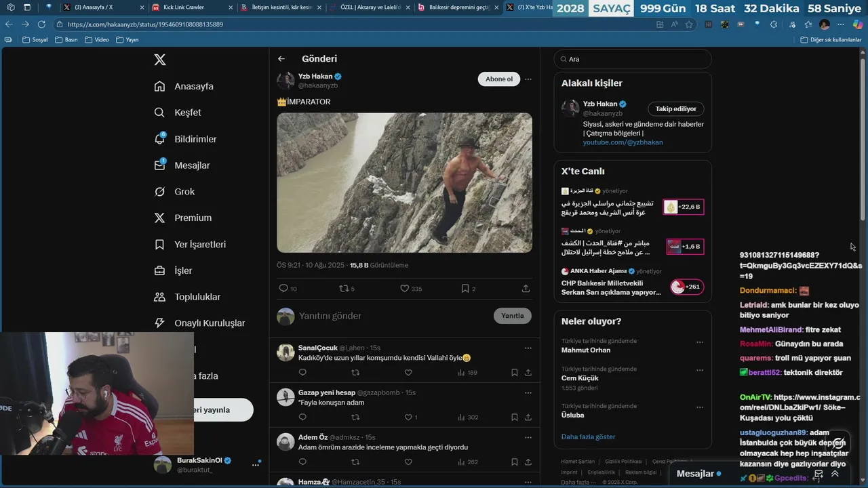Add page to favorites star icon
The width and height of the screenshot is (868, 488).
tap(689, 24)
